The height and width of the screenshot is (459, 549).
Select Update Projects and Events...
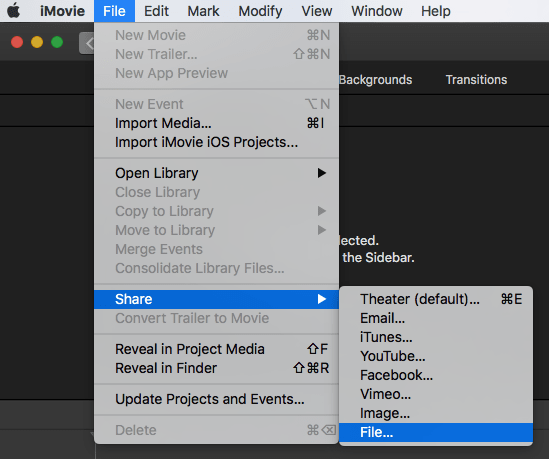pos(216,399)
